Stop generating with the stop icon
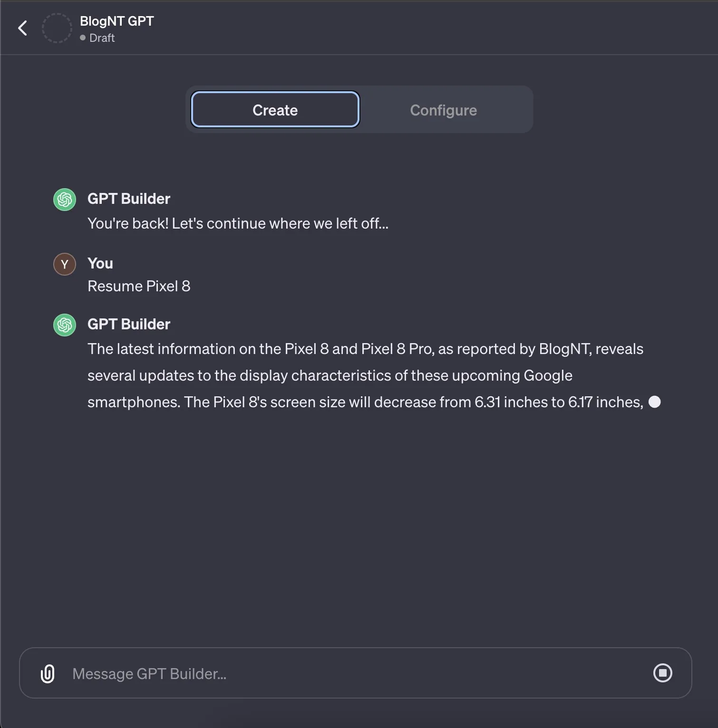The image size is (718, 728). [x=662, y=673]
